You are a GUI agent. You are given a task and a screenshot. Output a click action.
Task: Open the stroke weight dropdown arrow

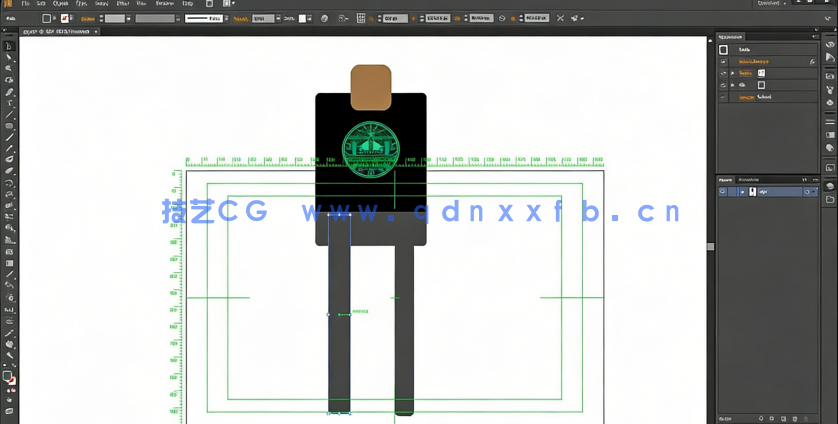click(x=128, y=18)
